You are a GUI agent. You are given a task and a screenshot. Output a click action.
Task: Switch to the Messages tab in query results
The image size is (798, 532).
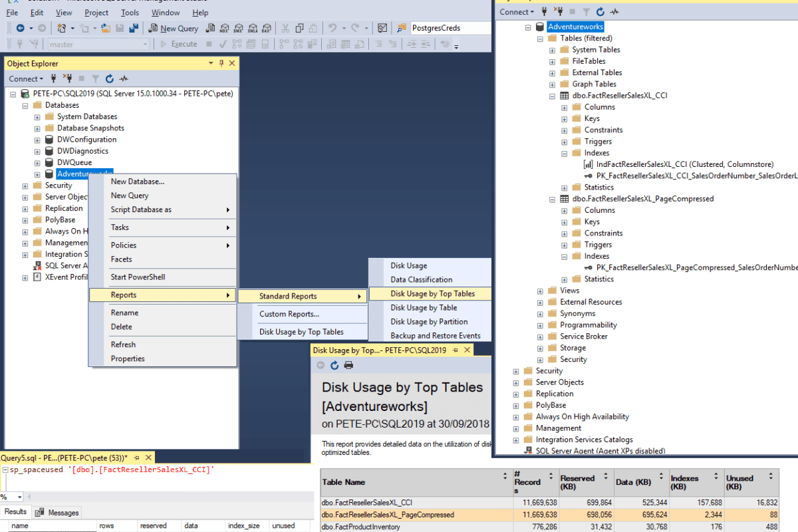pos(57,512)
